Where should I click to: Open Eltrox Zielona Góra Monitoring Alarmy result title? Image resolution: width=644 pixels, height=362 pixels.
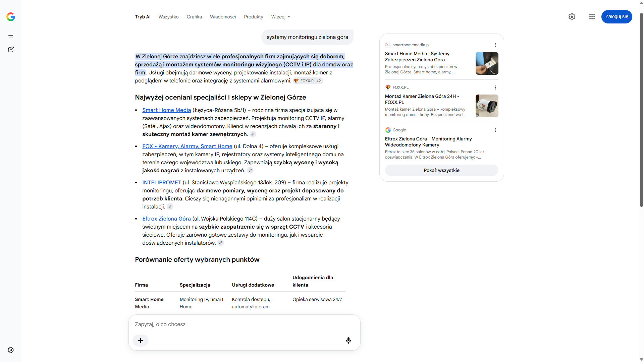[428, 142]
